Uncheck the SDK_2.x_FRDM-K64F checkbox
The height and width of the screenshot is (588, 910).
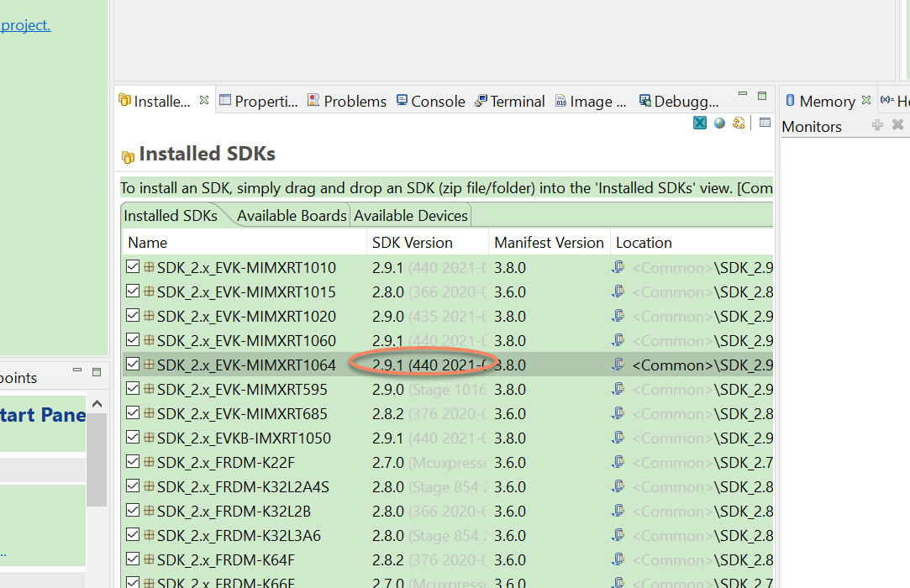click(x=132, y=559)
